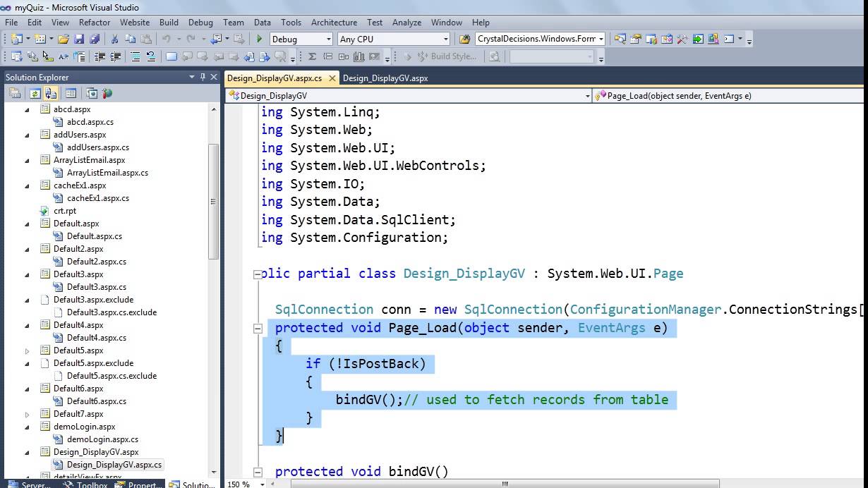
Task: Collapse the class Design_DisplayGV outline
Action: (258, 274)
